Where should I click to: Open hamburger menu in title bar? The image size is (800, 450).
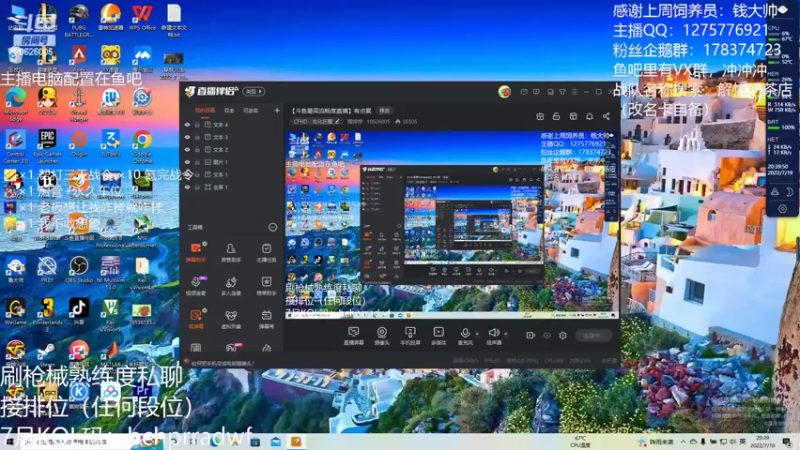pos(575,92)
